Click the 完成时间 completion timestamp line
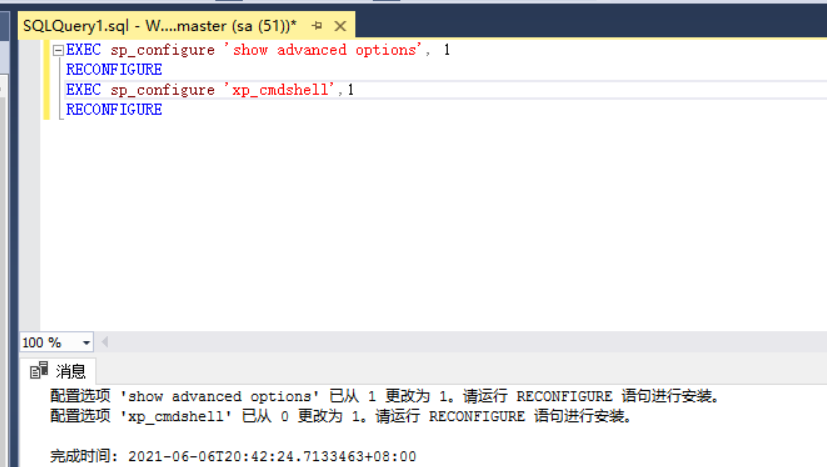The height and width of the screenshot is (467, 827). point(232,456)
